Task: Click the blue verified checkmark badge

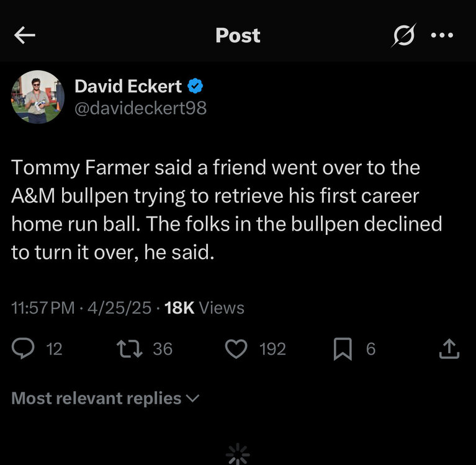Action: coord(195,86)
